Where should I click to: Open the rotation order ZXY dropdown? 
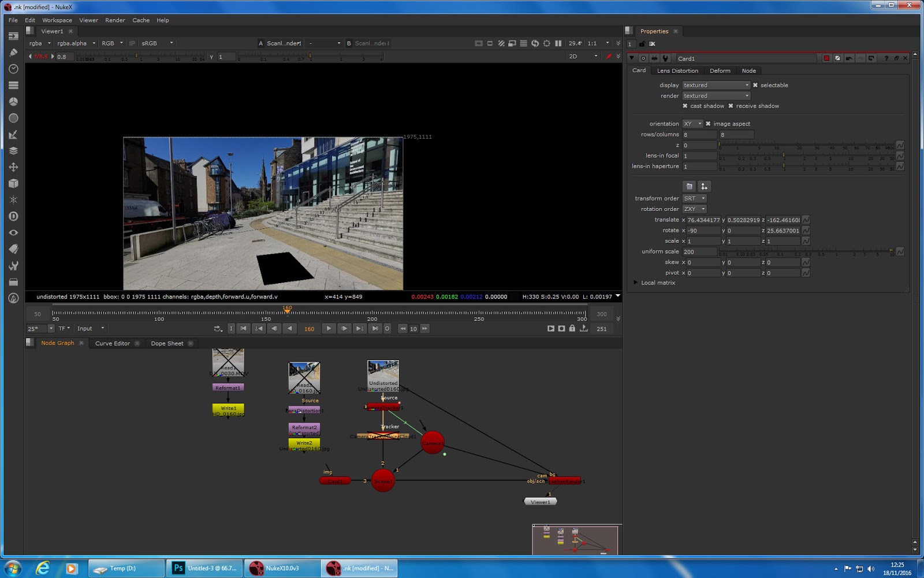[694, 209]
